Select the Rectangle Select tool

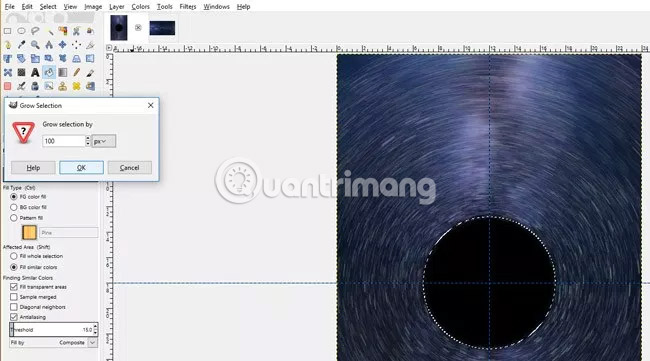coord(7,31)
